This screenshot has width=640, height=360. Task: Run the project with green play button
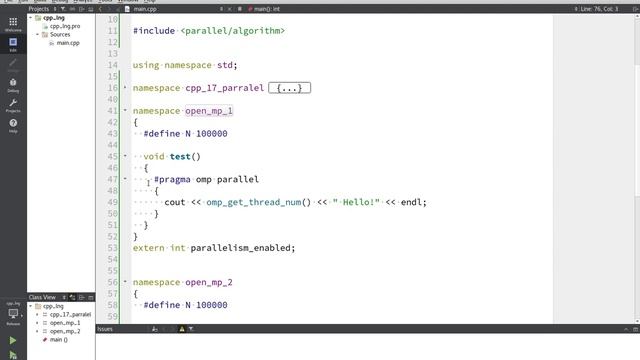pyautogui.click(x=13, y=340)
